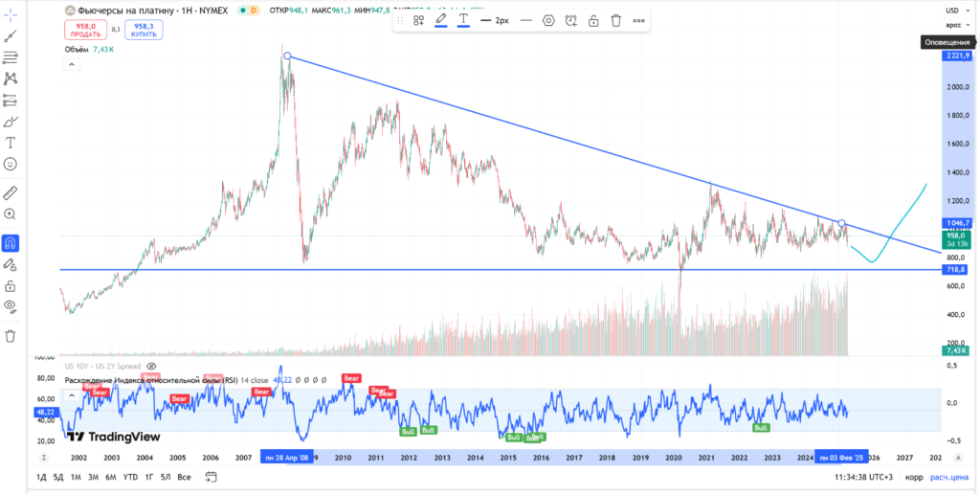Click the Объём volume indicator label

point(77,50)
